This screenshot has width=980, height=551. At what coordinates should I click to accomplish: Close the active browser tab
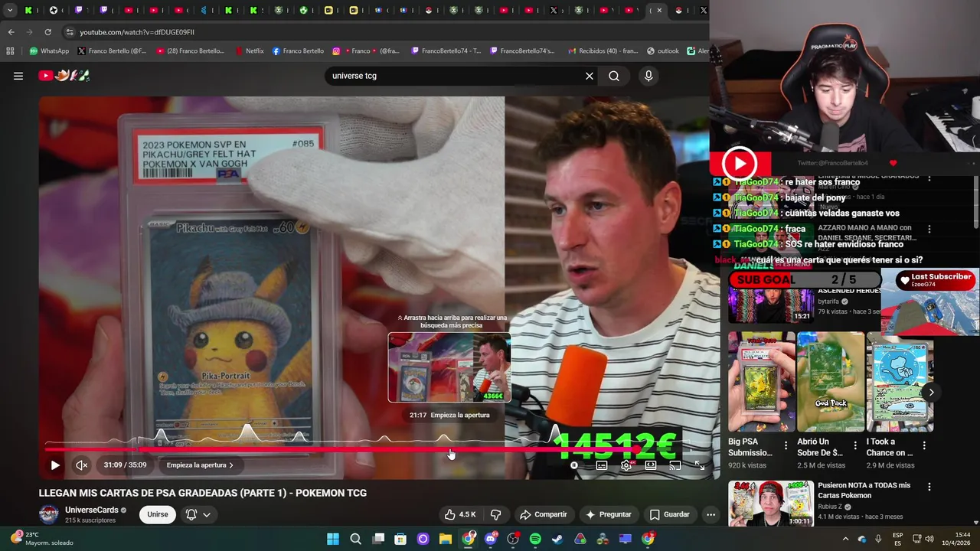click(661, 10)
